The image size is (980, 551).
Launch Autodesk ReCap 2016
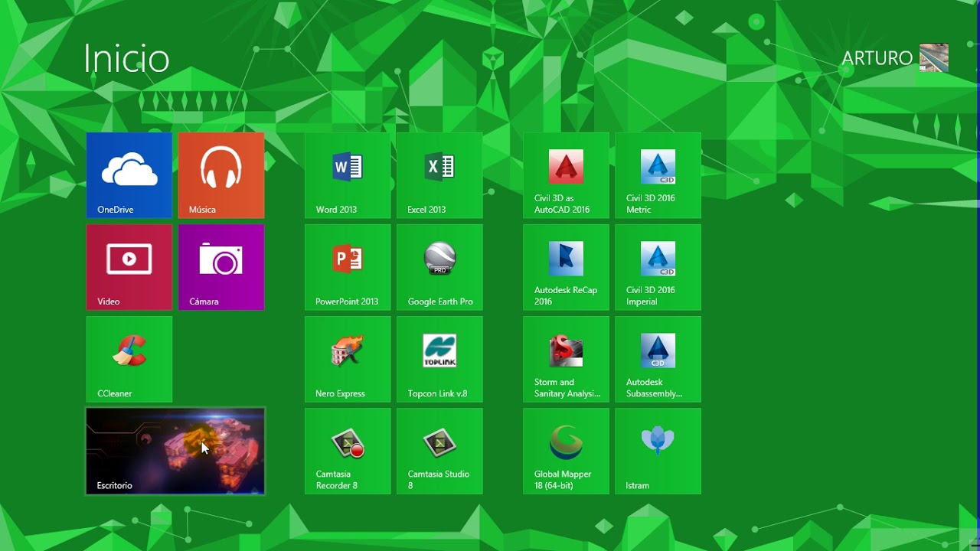point(566,267)
